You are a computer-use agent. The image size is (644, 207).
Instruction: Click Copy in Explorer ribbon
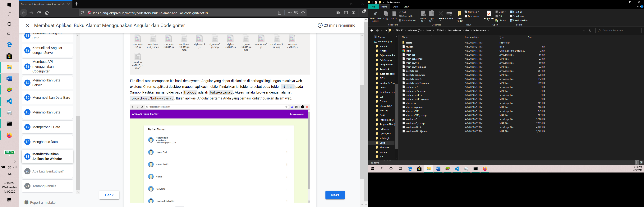click(x=386, y=15)
